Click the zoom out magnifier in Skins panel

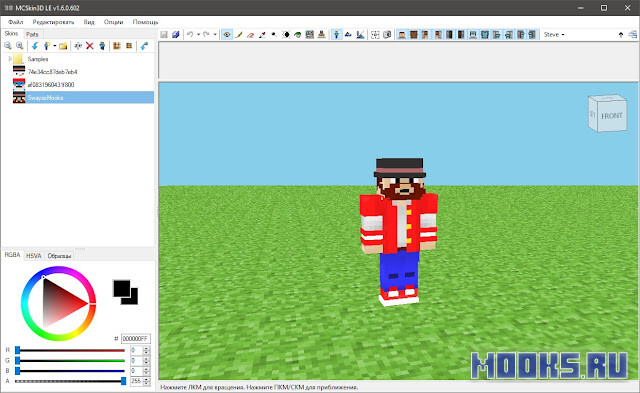(x=8, y=46)
